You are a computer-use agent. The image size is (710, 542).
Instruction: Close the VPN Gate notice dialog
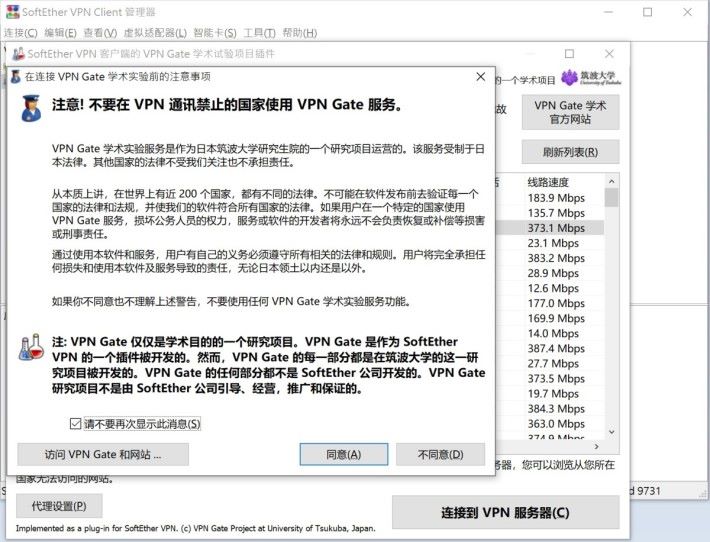coord(481,77)
